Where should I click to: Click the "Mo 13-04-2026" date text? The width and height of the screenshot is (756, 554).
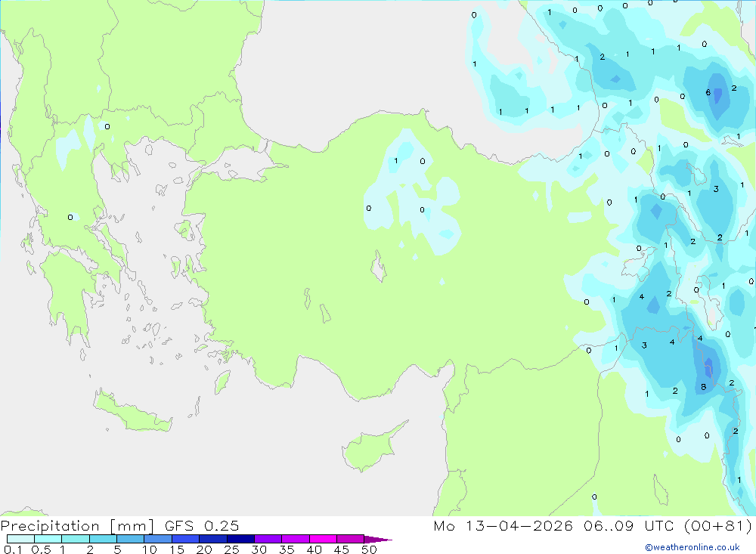click(x=503, y=526)
